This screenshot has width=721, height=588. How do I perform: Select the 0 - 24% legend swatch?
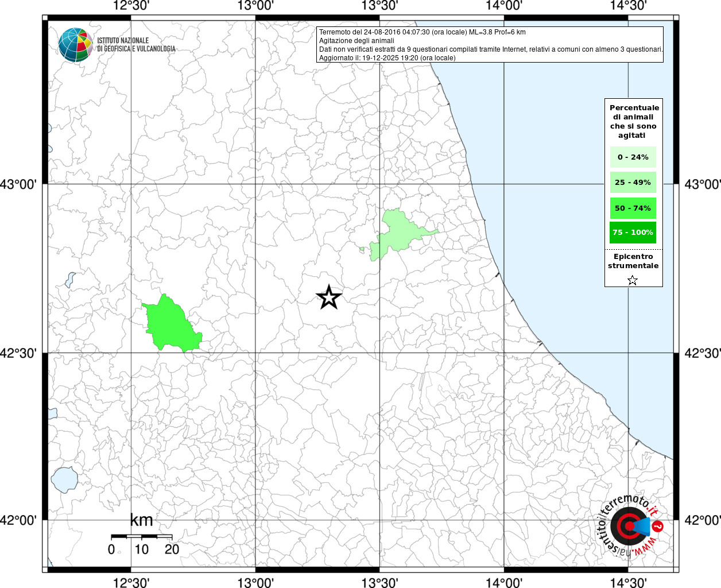pos(633,157)
